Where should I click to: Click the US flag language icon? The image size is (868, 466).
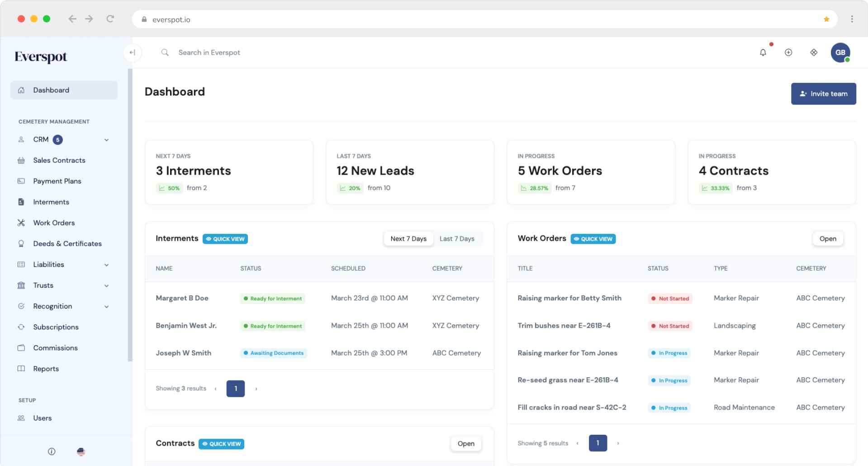[x=81, y=452]
